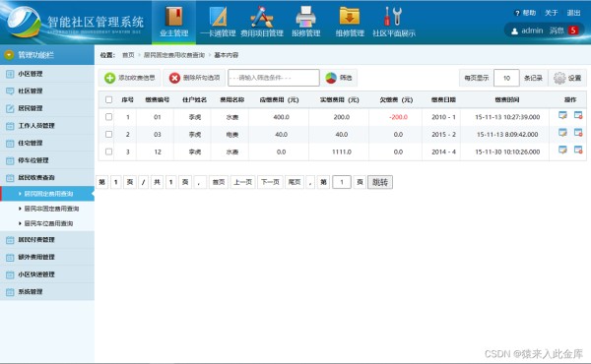Click the 15-11-30 10:10:26.000 timestamp cell
The image size is (591, 364).
coord(507,152)
